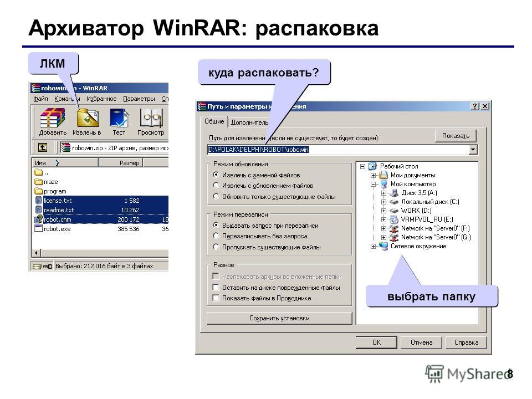This screenshot has height=399, width=532.
Task: Select Извлечь с заменой файлов radio
Action: tap(216, 175)
